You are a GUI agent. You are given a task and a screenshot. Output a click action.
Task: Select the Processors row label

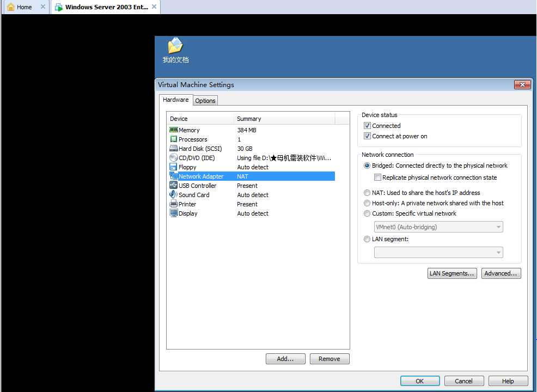click(x=193, y=139)
